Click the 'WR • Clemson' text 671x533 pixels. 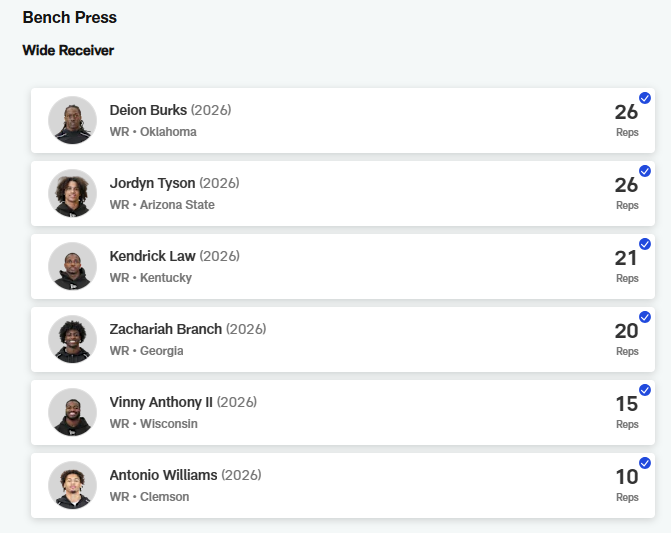pos(149,497)
